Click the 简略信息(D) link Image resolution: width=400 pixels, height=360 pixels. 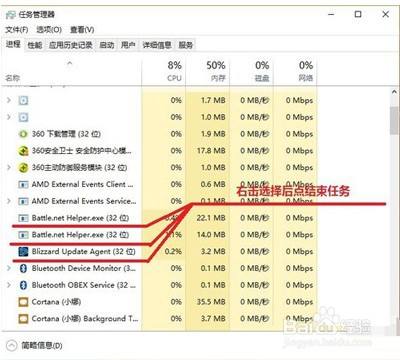point(42,346)
